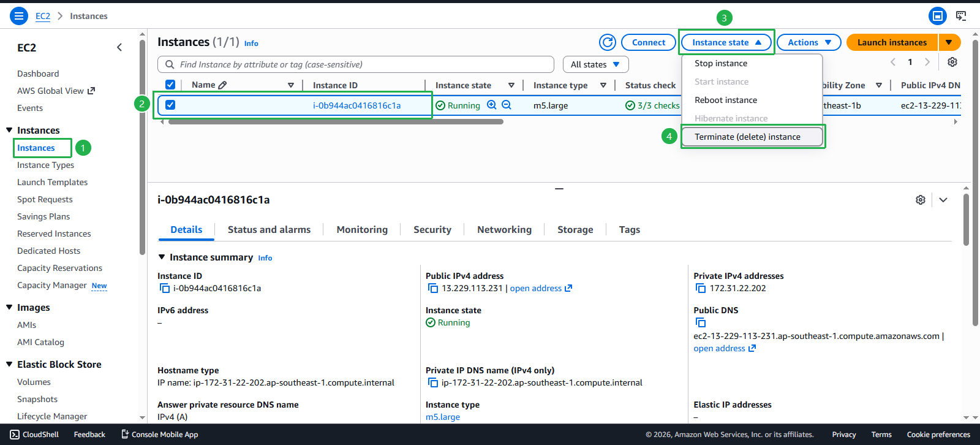The height and width of the screenshot is (445, 980).
Task: Collapse the EC2 sidebar arrow
Action: pos(119,47)
